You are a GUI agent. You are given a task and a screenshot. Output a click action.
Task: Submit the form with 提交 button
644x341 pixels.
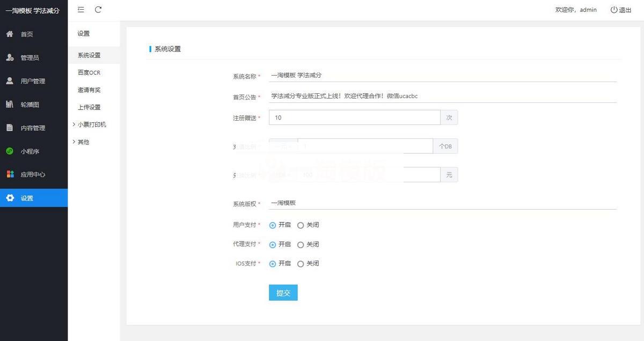coord(283,293)
